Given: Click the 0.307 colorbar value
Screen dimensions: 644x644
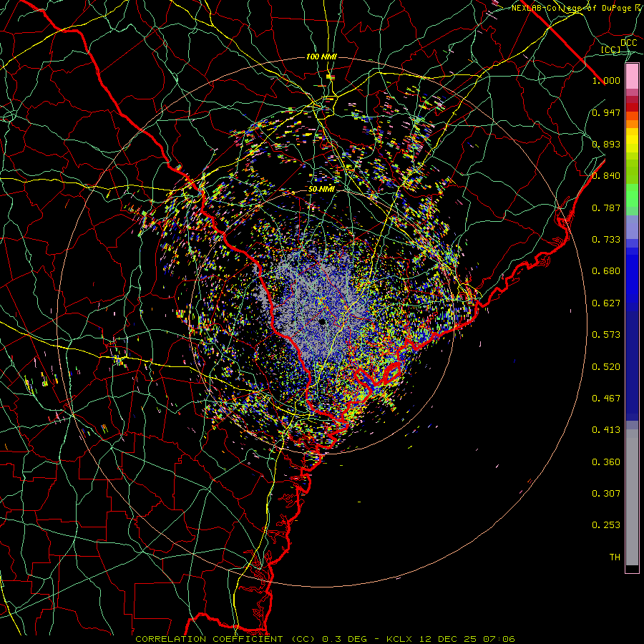Looking at the screenshot, I should [x=606, y=494].
